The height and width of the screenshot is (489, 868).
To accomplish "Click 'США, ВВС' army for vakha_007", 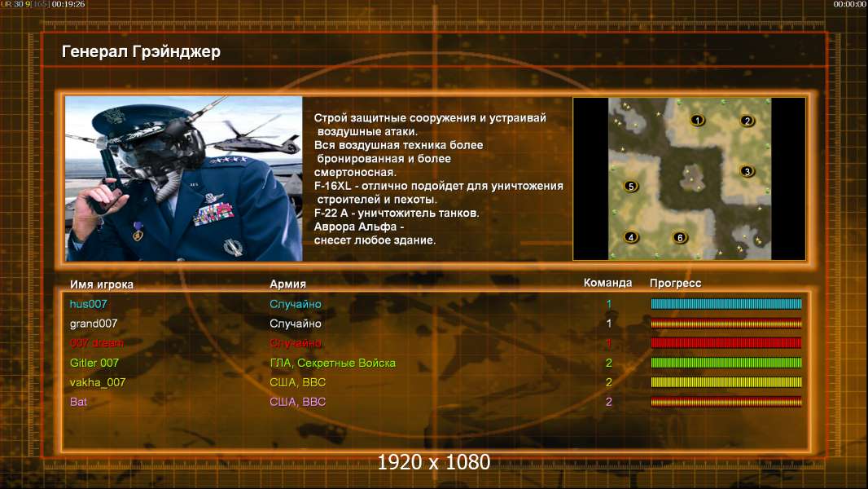I will pos(297,383).
